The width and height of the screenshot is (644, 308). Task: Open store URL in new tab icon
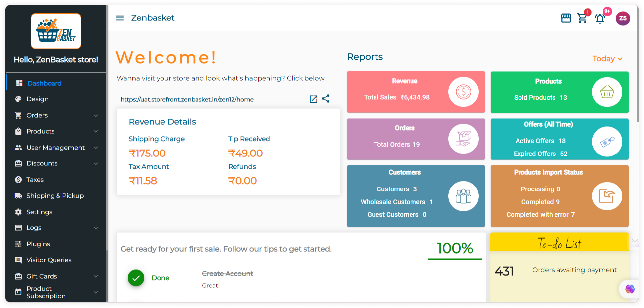coord(313,99)
